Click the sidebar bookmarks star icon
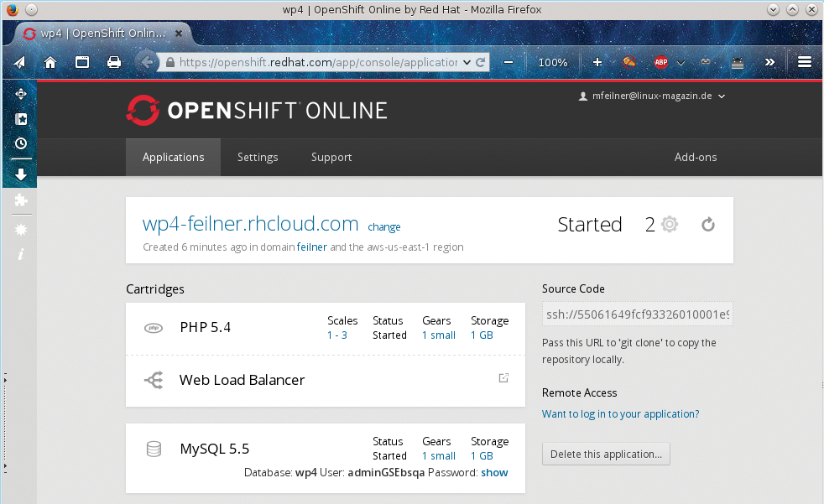This screenshot has width=824, height=504. click(20, 119)
